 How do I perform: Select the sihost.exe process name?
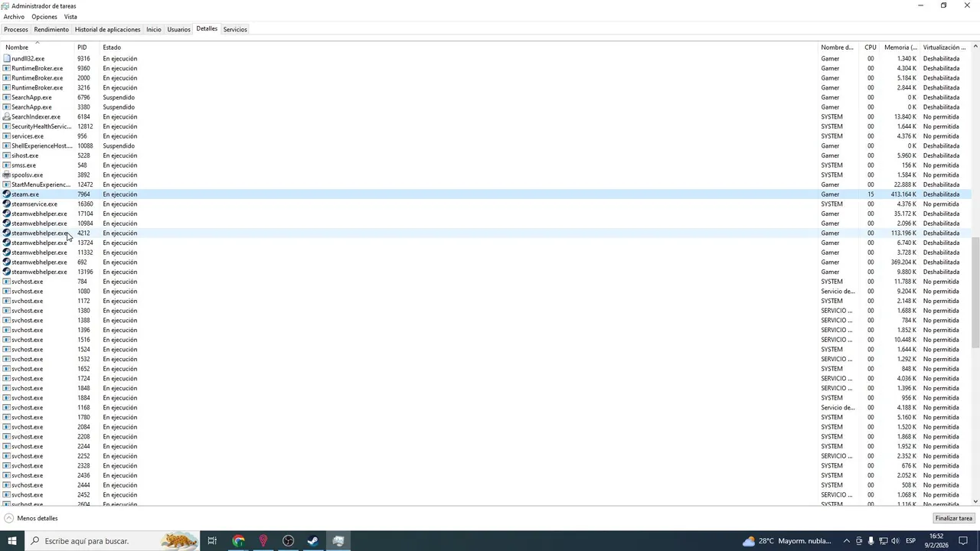24,155
